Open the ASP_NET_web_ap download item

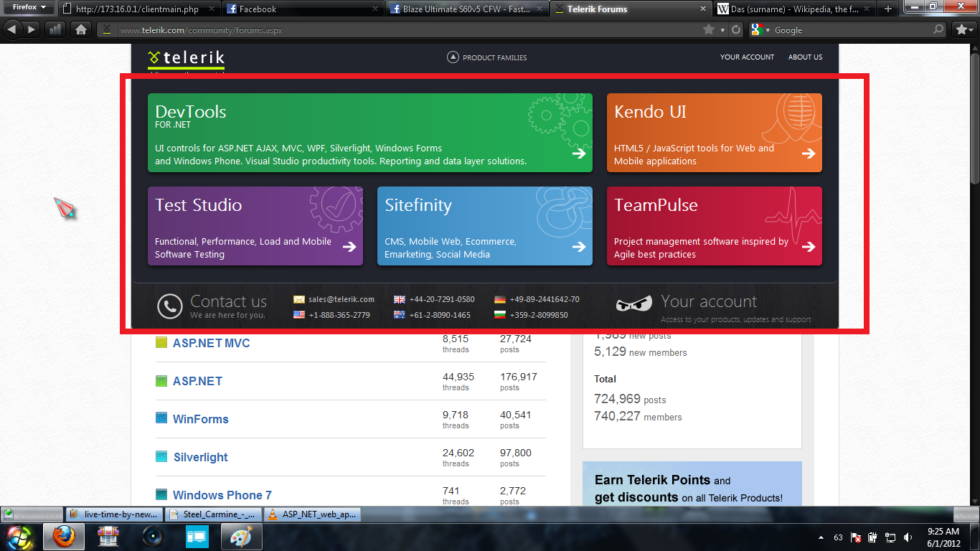(312, 514)
